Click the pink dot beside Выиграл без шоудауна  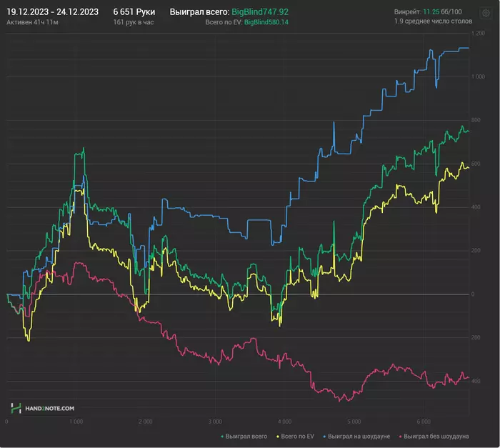398,435
